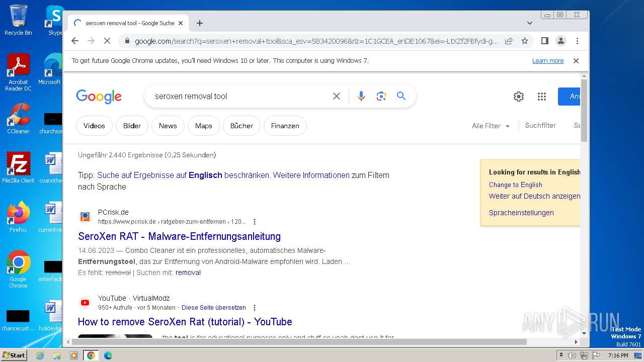This screenshot has width=644, height=362.
Task: Open the tab search dropdown arrow
Action: pos(529,23)
